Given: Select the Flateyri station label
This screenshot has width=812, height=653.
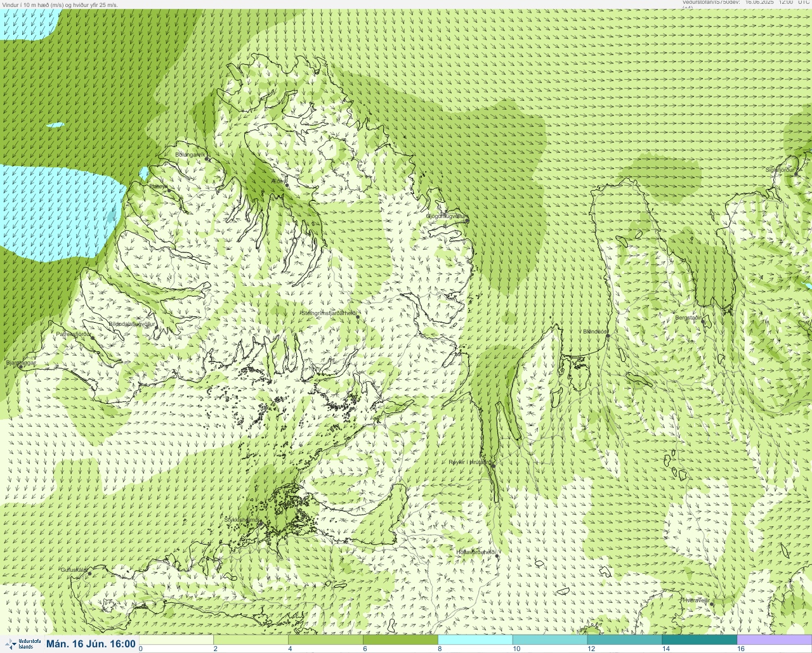Looking at the screenshot, I should [159, 186].
